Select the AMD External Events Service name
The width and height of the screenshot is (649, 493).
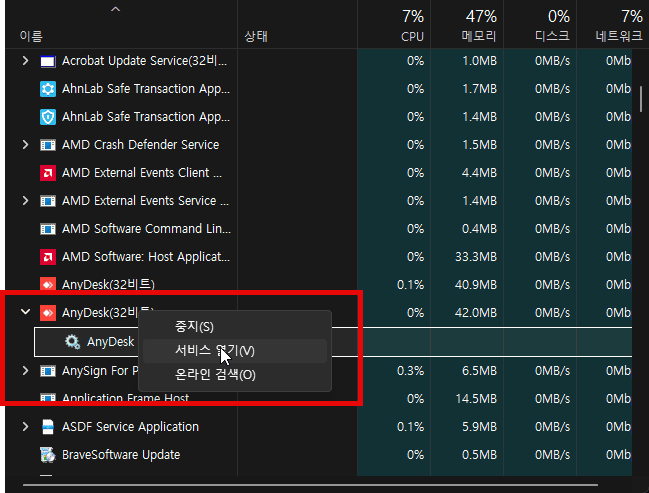[x=145, y=201]
